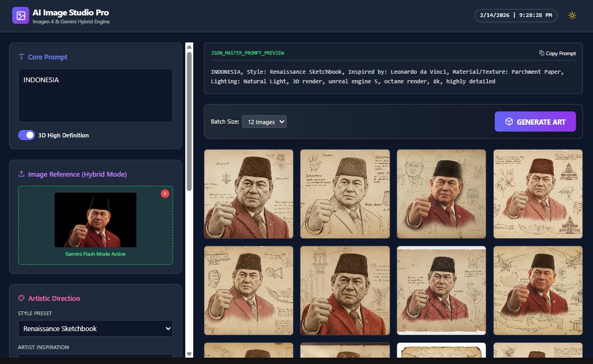Image resolution: width=593 pixels, height=364 pixels.
Task: Click the generated prompt preview text
Action: point(387,76)
